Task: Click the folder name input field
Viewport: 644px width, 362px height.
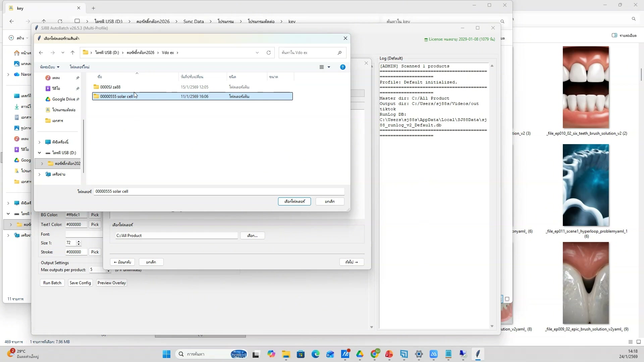Action: coord(219,191)
